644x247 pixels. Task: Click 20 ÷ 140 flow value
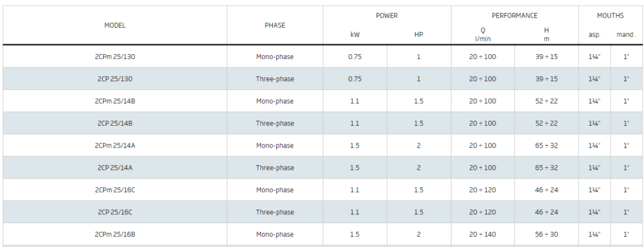coord(482,234)
